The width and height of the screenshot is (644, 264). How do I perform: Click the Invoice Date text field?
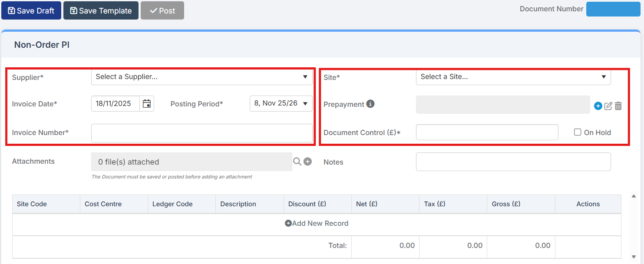(x=116, y=104)
